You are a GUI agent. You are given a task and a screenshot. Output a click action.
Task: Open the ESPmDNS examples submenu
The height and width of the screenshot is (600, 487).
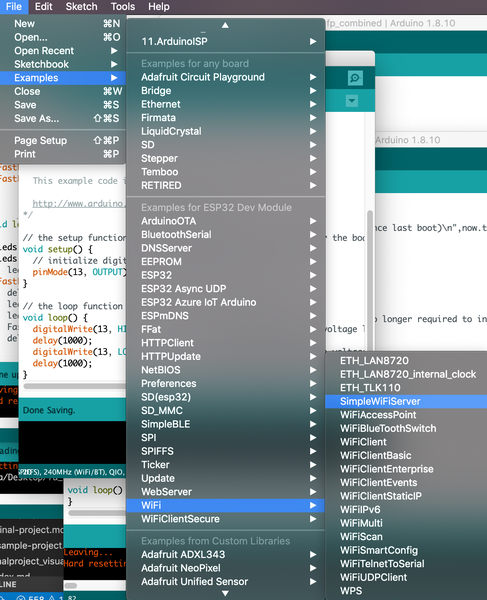(225, 316)
